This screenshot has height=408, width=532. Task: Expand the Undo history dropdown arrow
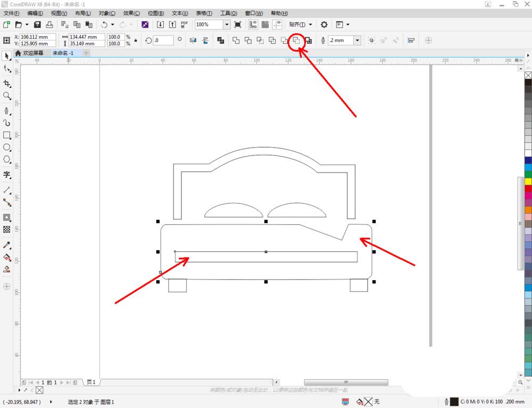[112, 25]
